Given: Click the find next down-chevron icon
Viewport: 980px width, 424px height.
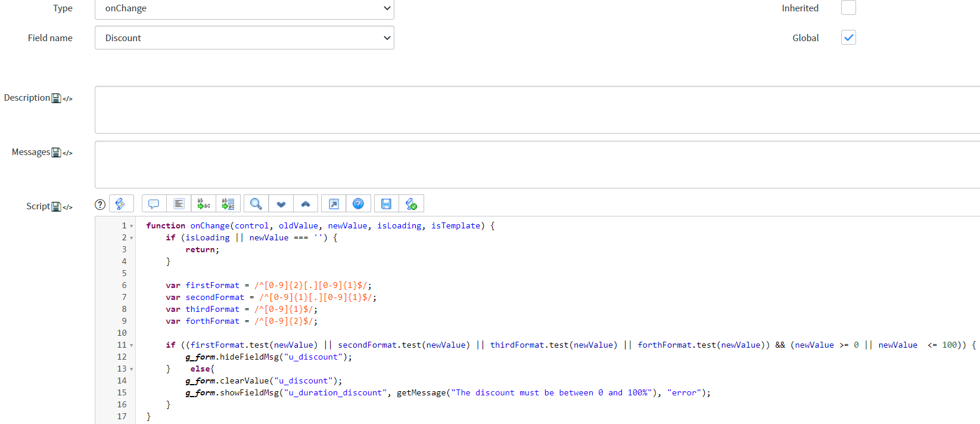Looking at the screenshot, I should 281,204.
